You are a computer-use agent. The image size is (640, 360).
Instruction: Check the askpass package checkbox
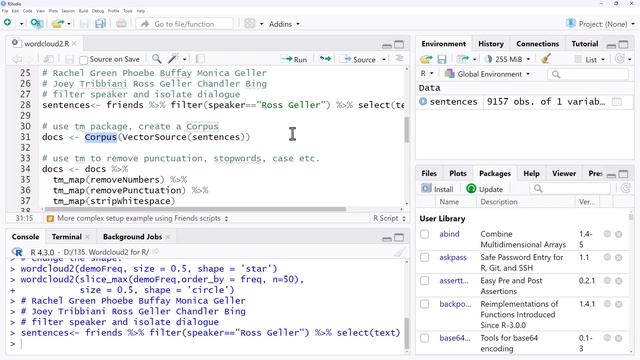pyautogui.click(x=425, y=258)
